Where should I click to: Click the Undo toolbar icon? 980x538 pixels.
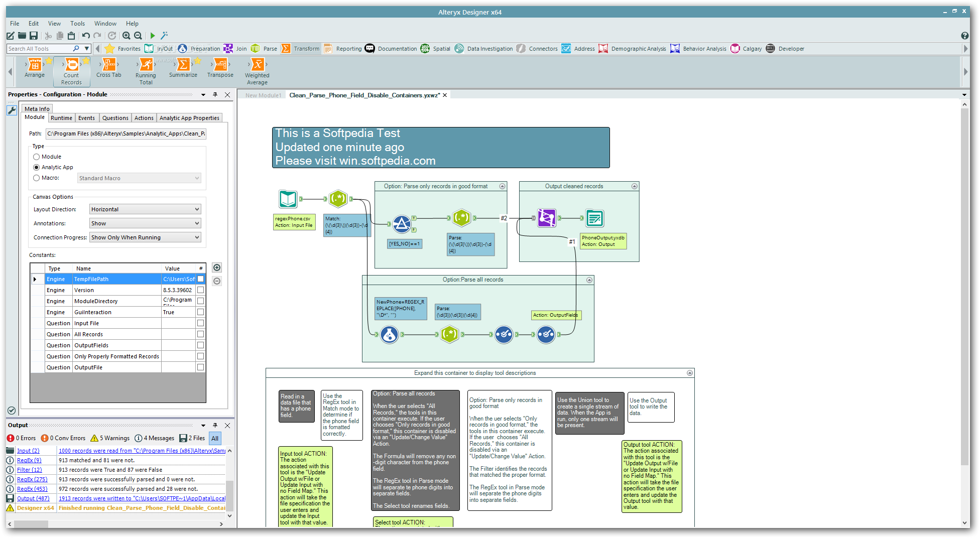(x=86, y=36)
